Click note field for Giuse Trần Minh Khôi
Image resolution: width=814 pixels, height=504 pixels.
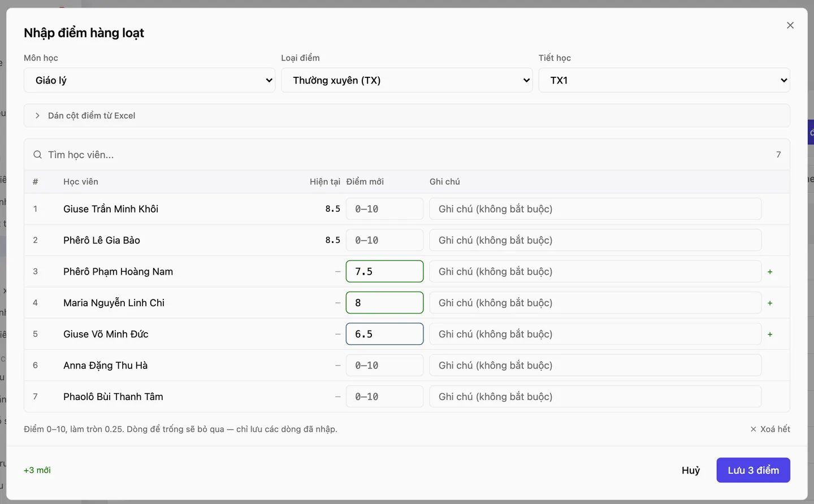tap(595, 209)
